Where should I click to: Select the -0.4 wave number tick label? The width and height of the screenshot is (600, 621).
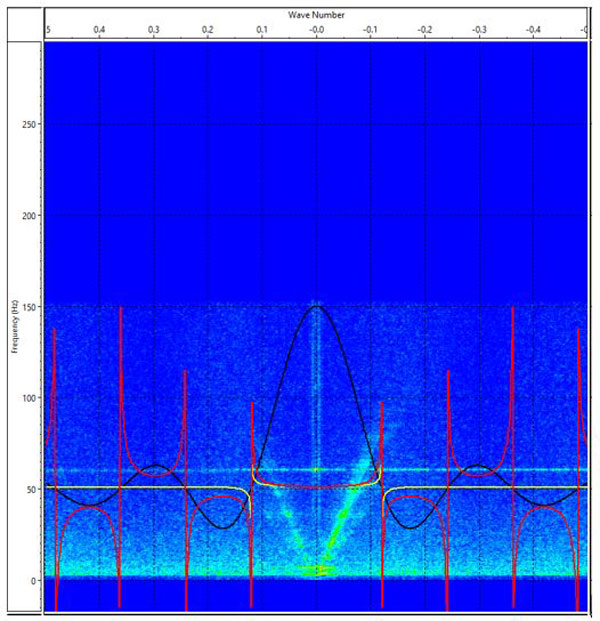coord(533,31)
